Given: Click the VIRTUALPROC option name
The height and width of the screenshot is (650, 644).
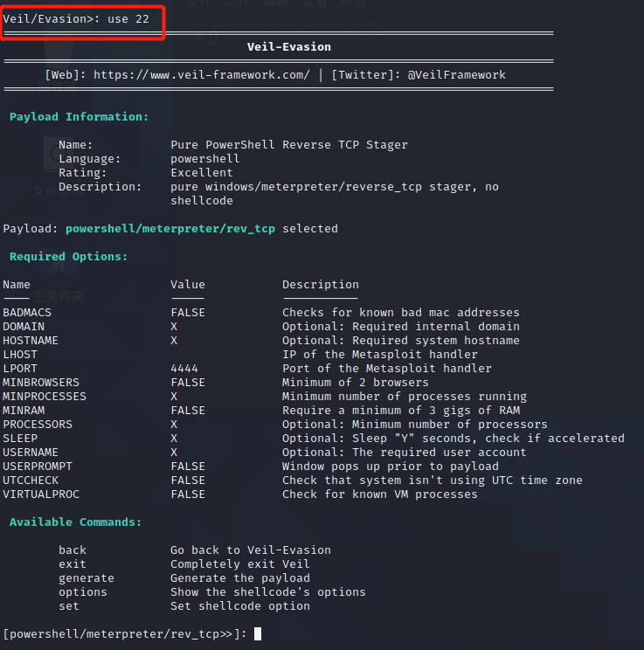Looking at the screenshot, I should pos(41,494).
